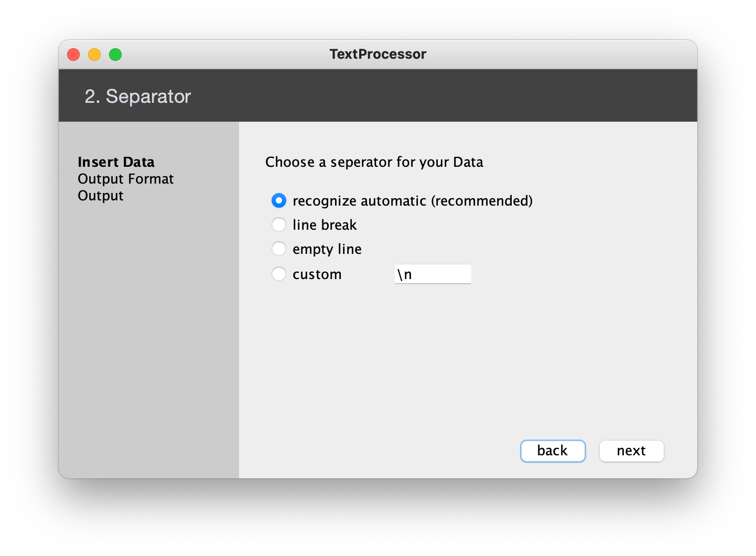Click the TextProcessor window title

[x=378, y=54]
